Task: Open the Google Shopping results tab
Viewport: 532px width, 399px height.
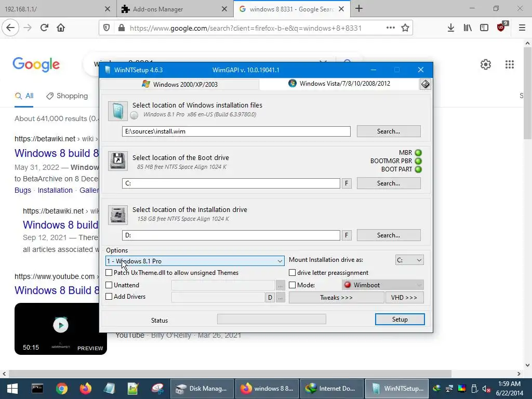Action: click(x=67, y=96)
